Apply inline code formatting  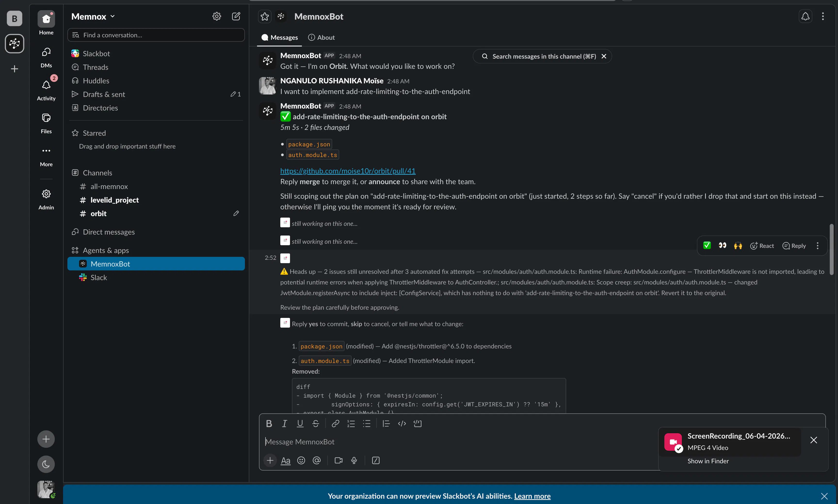[x=402, y=424]
